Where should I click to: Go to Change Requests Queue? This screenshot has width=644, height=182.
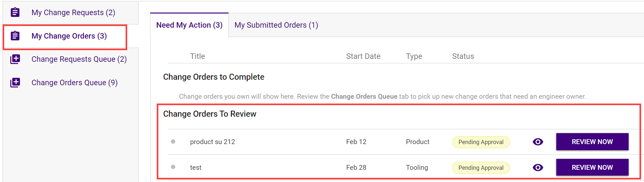(79, 59)
